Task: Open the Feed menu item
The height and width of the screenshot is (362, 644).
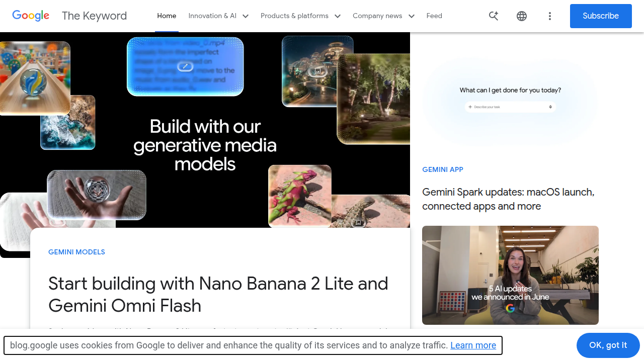Action: click(x=434, y=16)
